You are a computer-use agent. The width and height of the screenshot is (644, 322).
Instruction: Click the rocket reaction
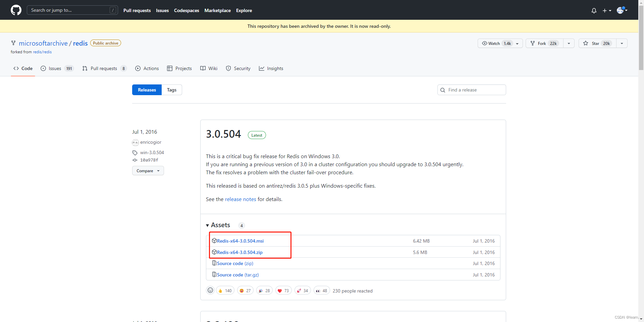(x=302, y=291)
